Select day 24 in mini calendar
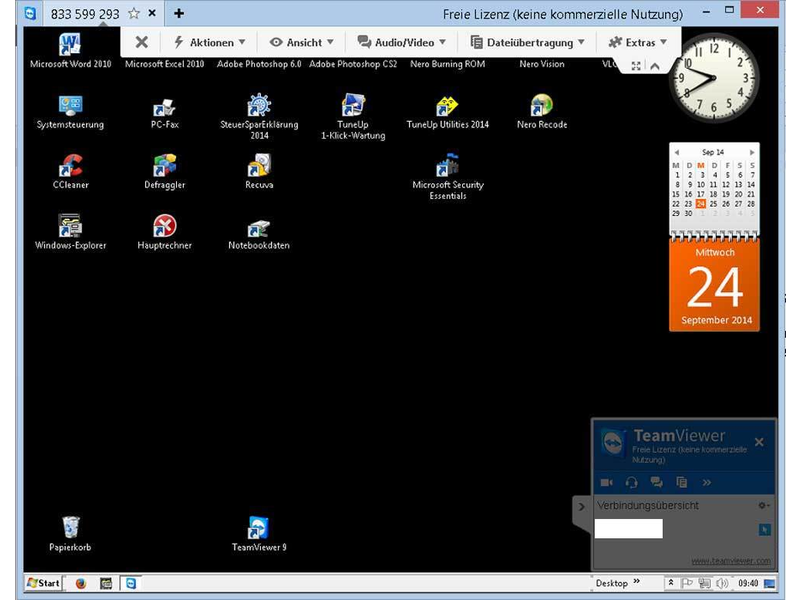This screenshot has height=600, width=800. point(701,204)
